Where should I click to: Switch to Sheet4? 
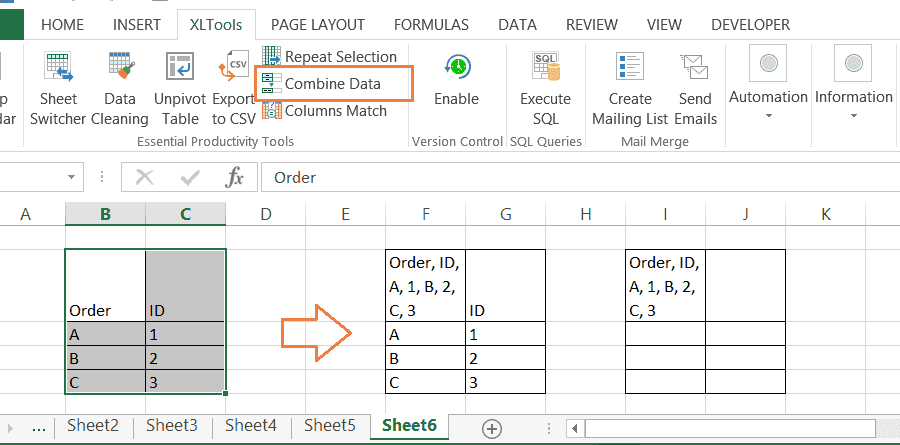point(251,425)
